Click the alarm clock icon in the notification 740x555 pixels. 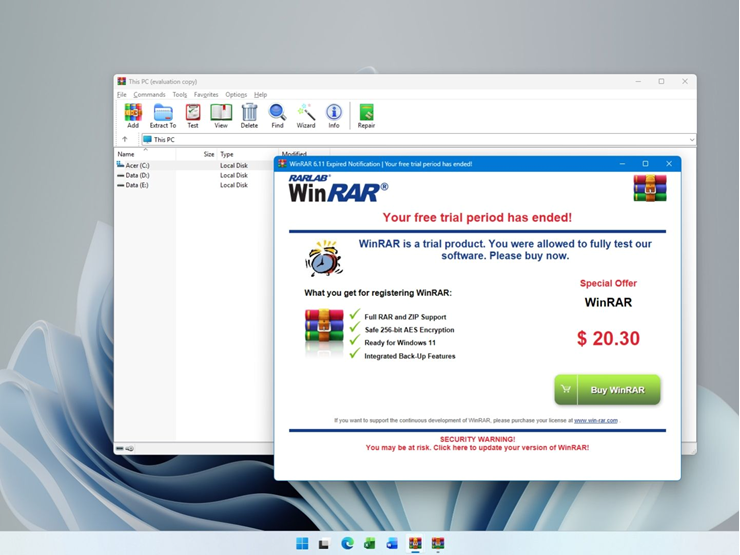pos(324,258)
